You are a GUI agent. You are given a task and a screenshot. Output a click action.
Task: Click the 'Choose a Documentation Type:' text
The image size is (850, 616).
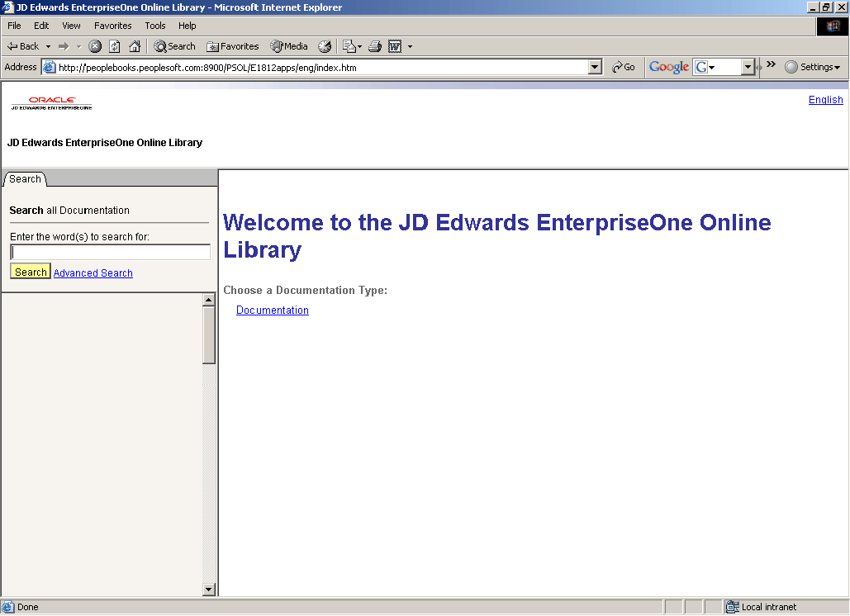[305, 290]
